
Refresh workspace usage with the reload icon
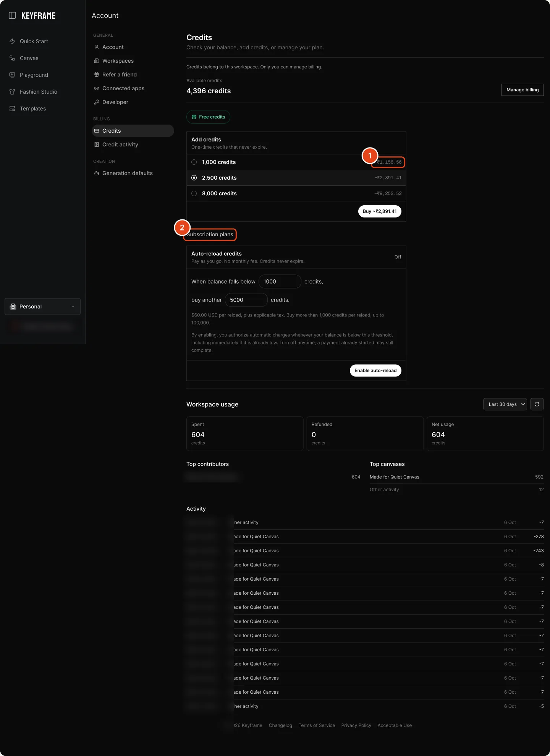(x=537, y=404)
